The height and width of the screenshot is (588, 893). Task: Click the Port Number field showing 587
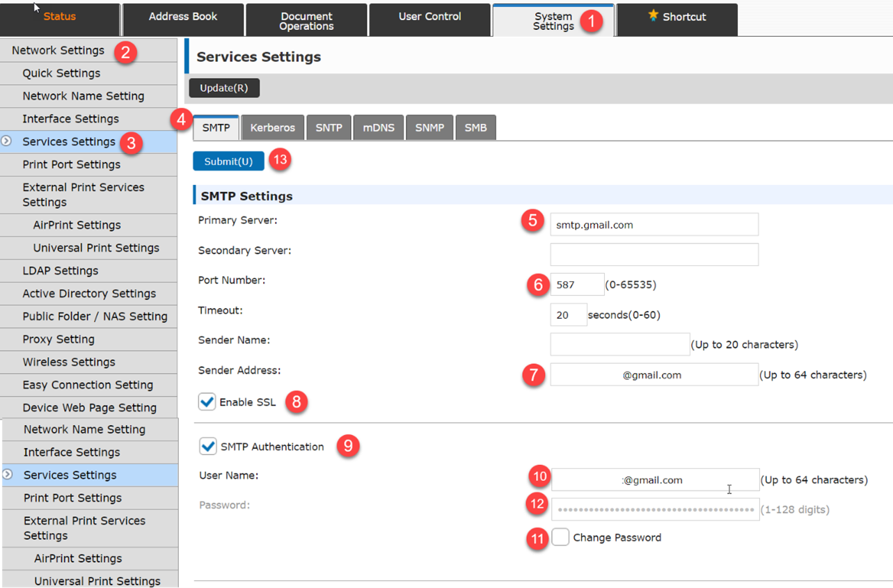[x=577, y=285]
